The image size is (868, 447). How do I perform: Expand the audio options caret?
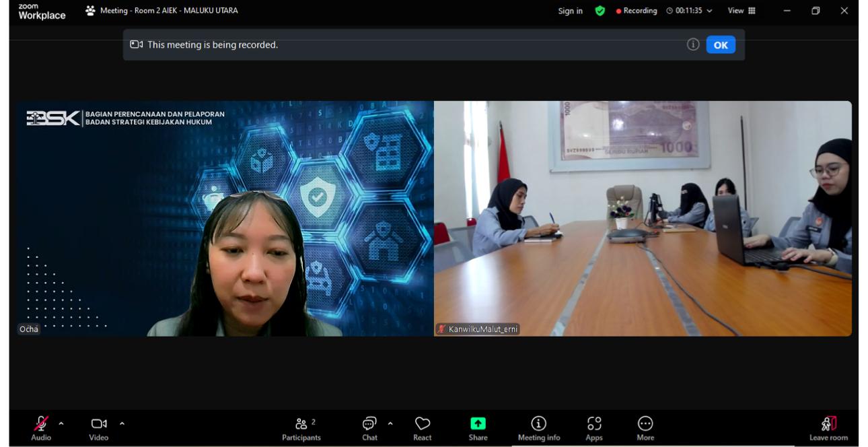[x=61, y=423]
